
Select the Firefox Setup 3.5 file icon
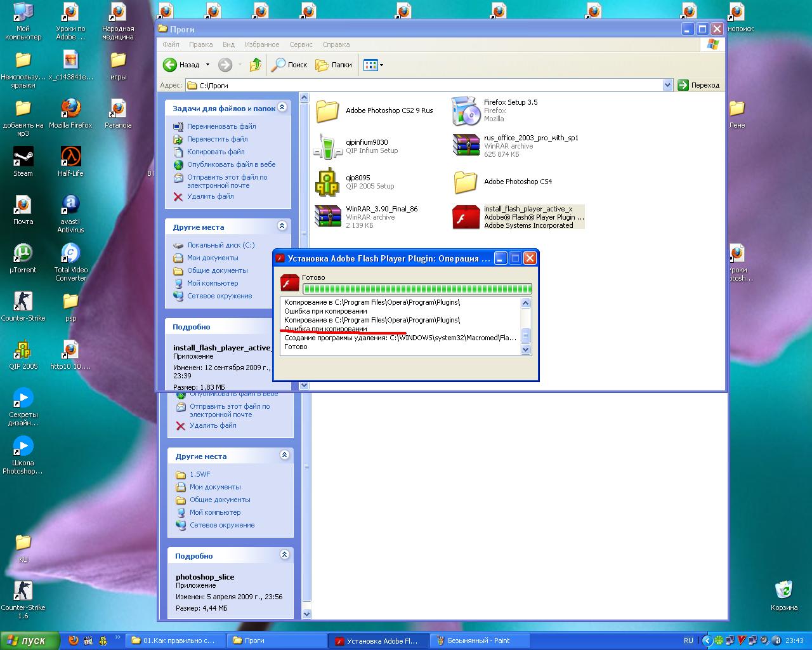(x=466, y=111)
